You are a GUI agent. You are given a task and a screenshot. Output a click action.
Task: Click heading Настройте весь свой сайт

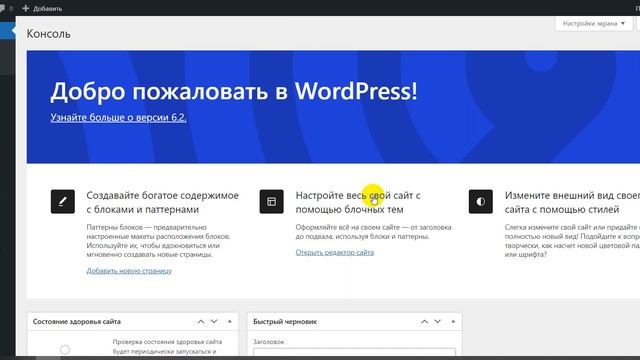[x=358, y=202]
